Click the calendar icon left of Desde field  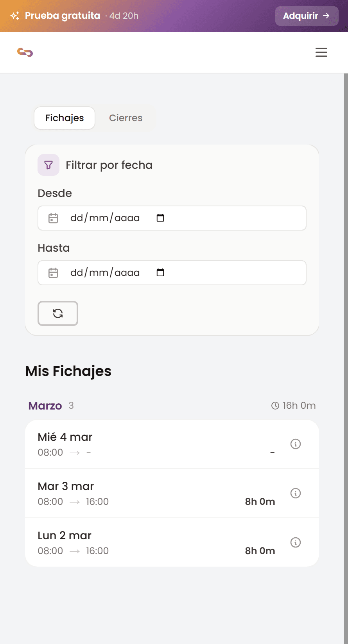53,218
